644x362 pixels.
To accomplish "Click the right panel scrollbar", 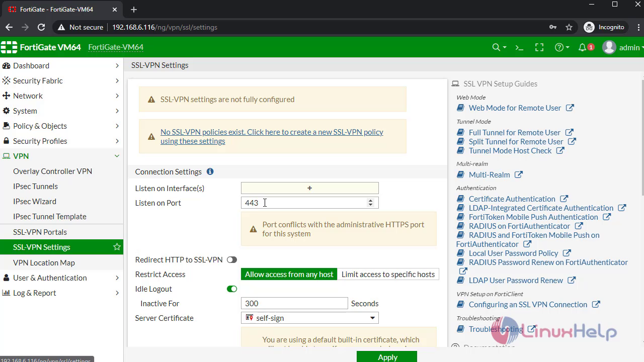I will [642, 137].
